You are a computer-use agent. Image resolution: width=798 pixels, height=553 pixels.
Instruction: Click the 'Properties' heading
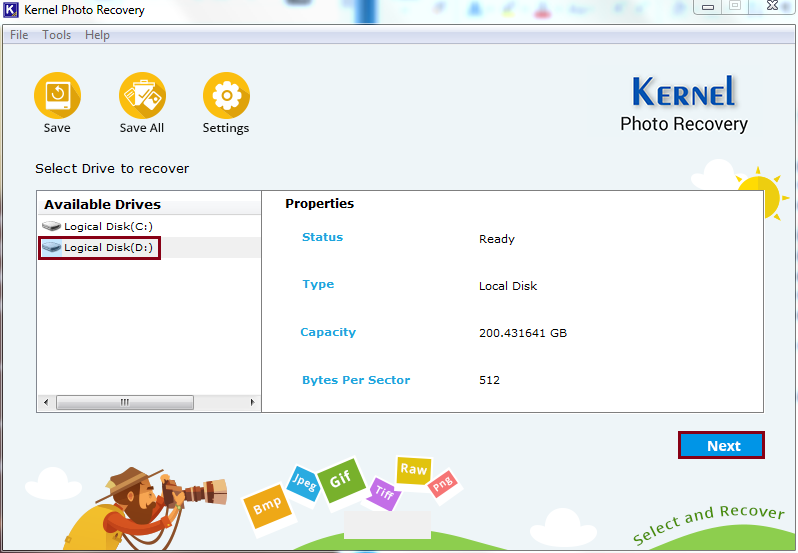click(320, 203)
